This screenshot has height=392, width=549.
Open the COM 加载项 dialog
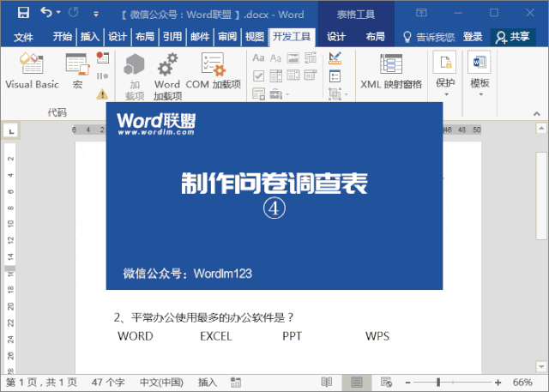213,70
